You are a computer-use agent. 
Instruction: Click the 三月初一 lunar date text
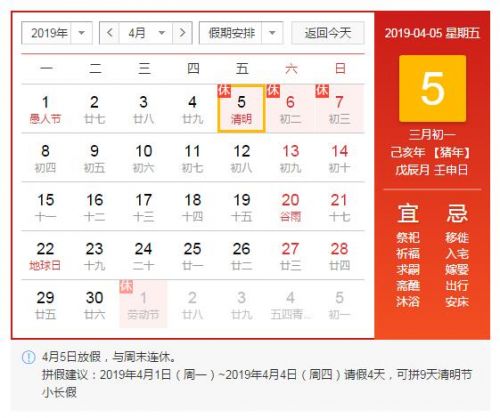tap(432, 135)
